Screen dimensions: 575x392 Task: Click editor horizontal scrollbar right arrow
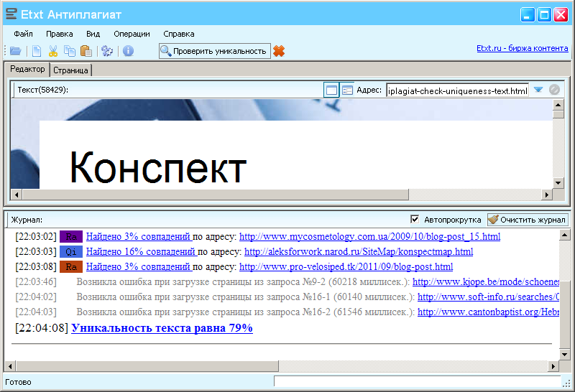(547, 195)
